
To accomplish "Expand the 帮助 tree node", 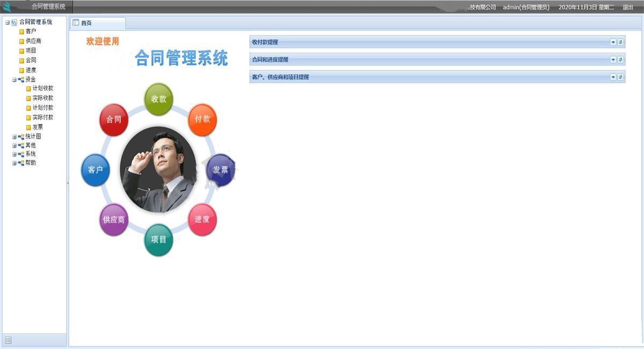I will point(14,163).
